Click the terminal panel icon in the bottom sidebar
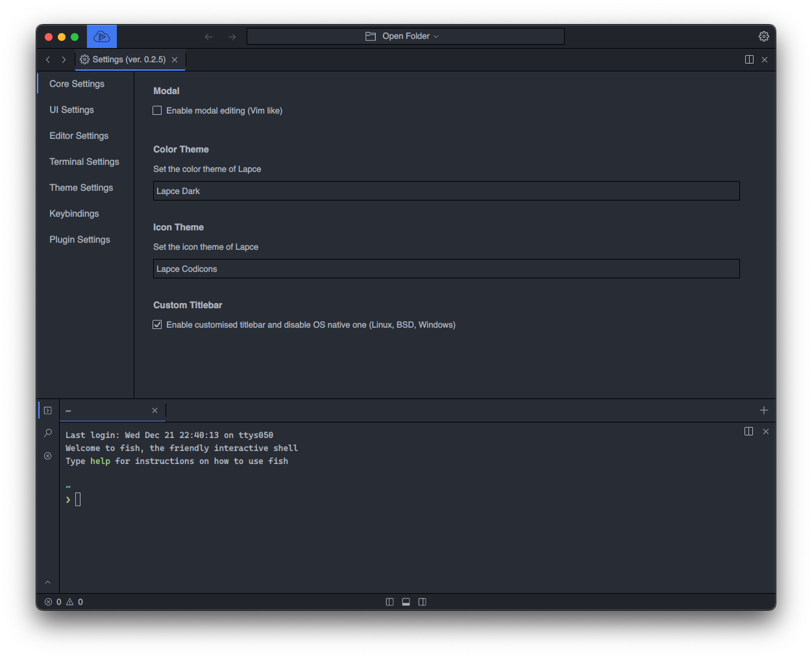 click(x=47, y=410)
